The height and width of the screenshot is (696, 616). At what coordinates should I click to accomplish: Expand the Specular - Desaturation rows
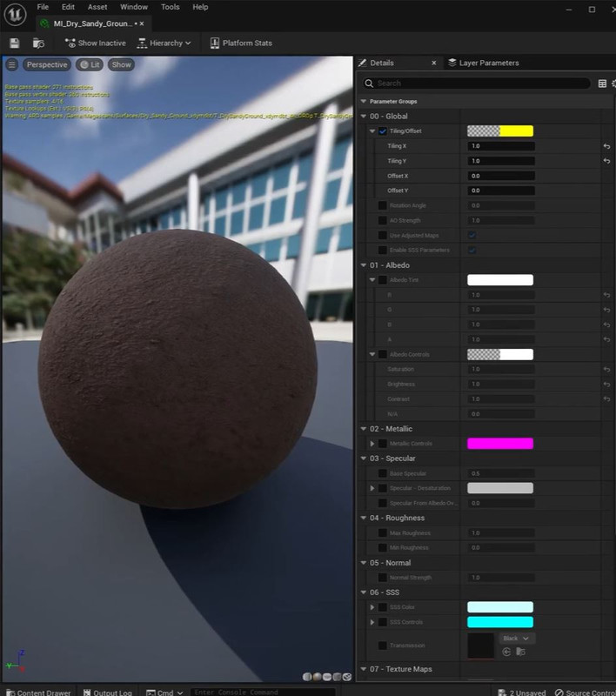tap(372, 488)
